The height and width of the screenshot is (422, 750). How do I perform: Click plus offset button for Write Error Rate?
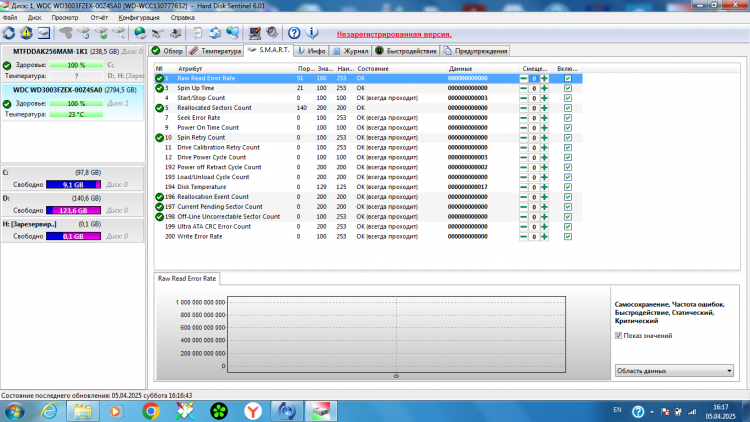coord(544,237)
